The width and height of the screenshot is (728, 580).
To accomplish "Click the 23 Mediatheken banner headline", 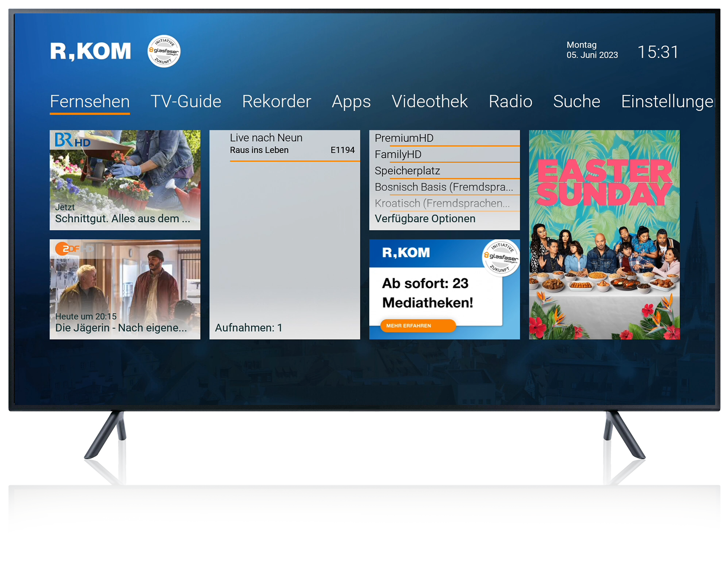I will pos(427,293).
